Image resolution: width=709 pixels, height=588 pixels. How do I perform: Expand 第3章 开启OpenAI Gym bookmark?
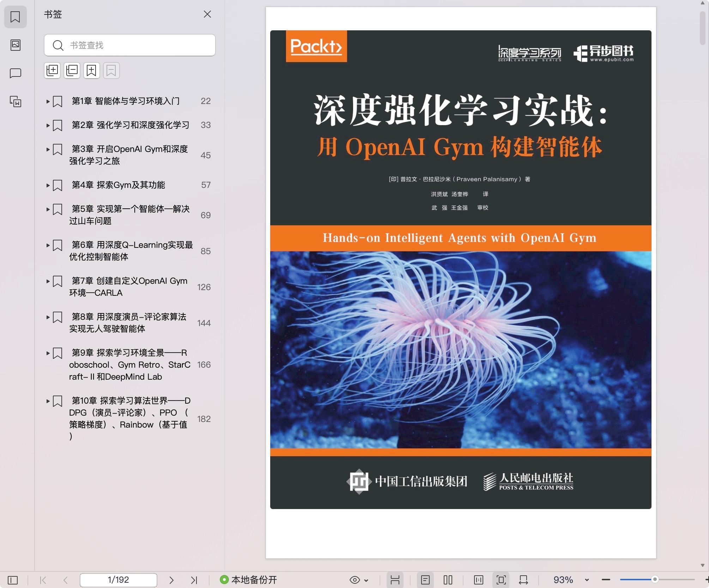click(48, 149)
